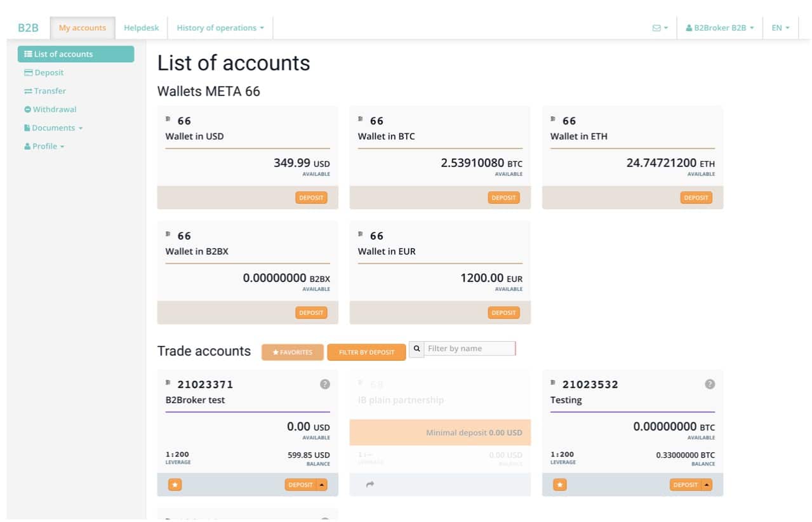Click share arrow icon on IB plain partnership card
Screen dimensions: 812x522
[370, 485]
